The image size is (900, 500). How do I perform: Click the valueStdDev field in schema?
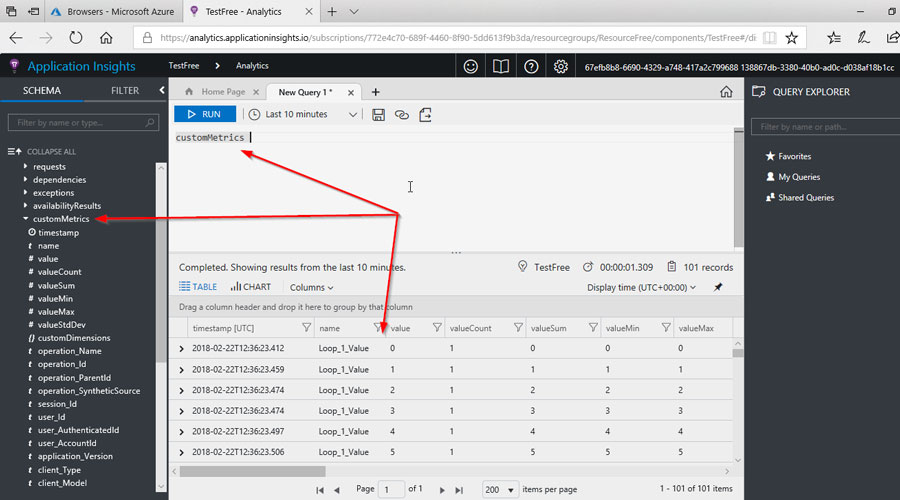click(x=61, y=325)
